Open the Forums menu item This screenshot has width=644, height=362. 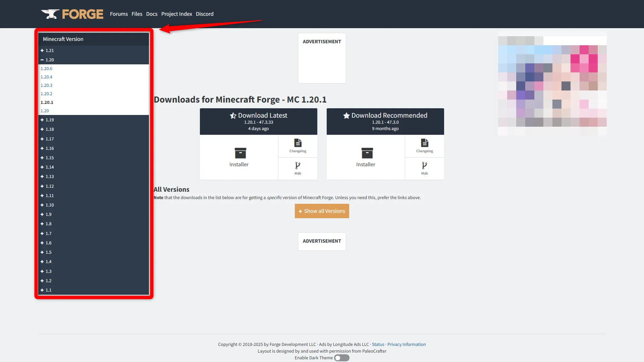click(x=119, y=14)
